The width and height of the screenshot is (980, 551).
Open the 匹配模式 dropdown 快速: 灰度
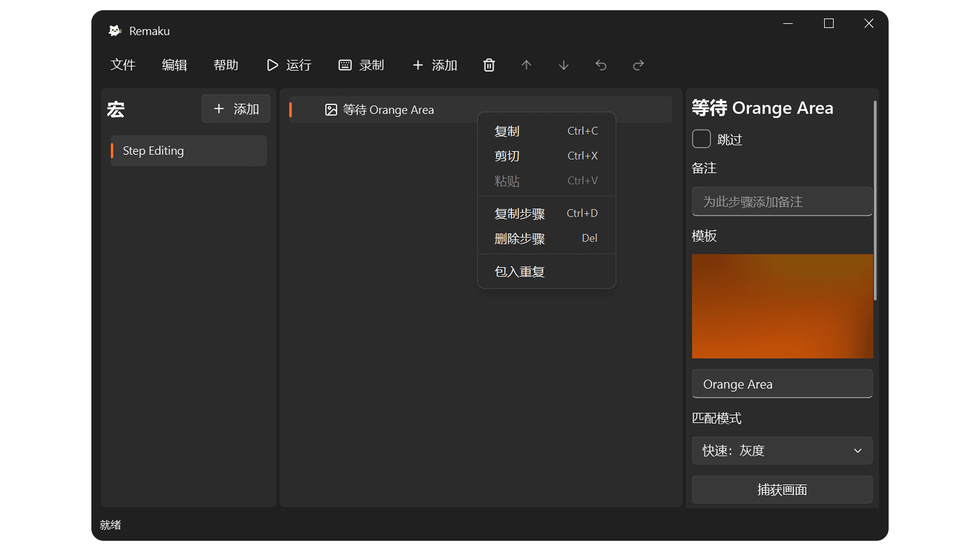coord(782,450)
